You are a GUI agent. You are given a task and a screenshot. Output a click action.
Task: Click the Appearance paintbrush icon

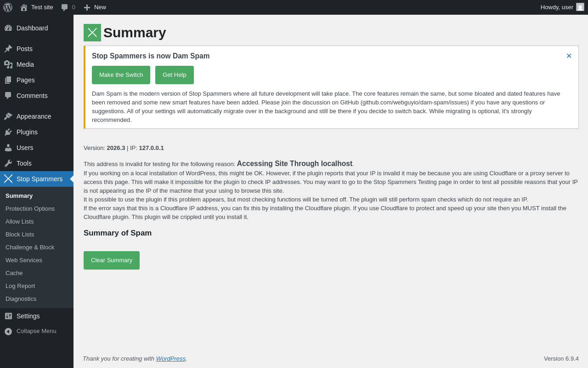[x=8, y=116]
